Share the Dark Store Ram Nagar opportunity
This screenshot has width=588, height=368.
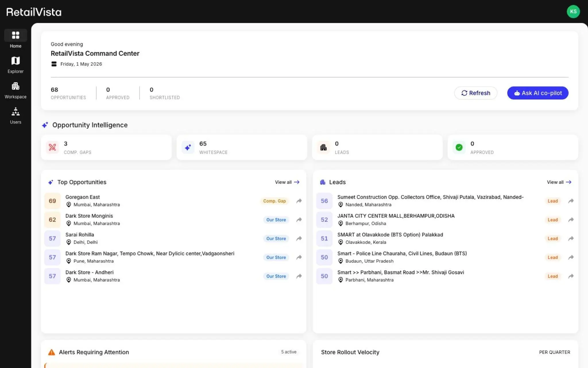coord(299,257)
